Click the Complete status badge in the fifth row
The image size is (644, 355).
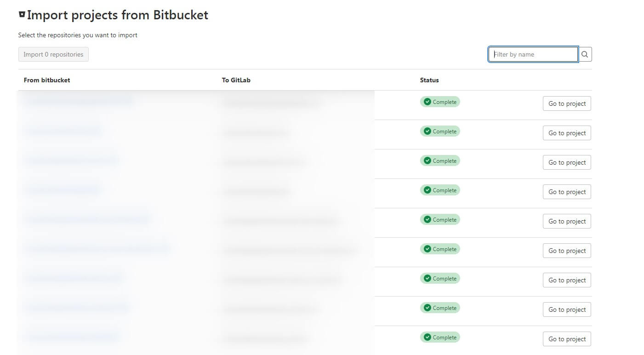point(440,219)
